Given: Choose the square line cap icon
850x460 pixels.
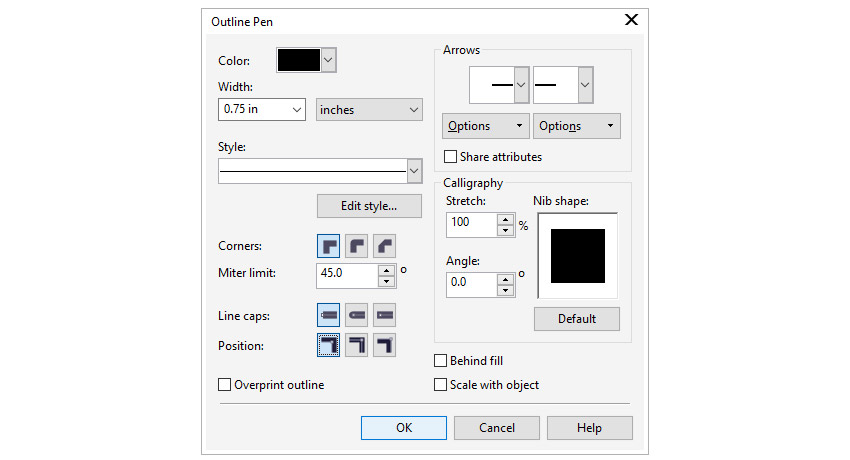Looking at the screenshot, I should tap(328, 316).
